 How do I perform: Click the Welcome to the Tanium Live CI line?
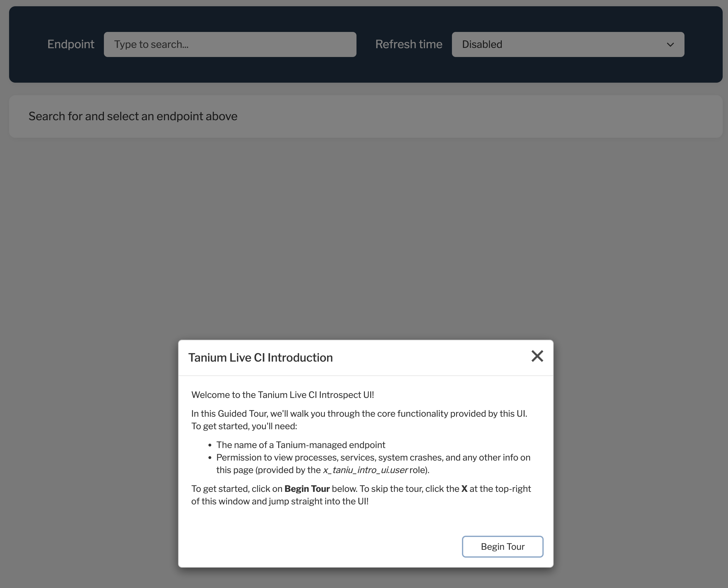(282, 395)
